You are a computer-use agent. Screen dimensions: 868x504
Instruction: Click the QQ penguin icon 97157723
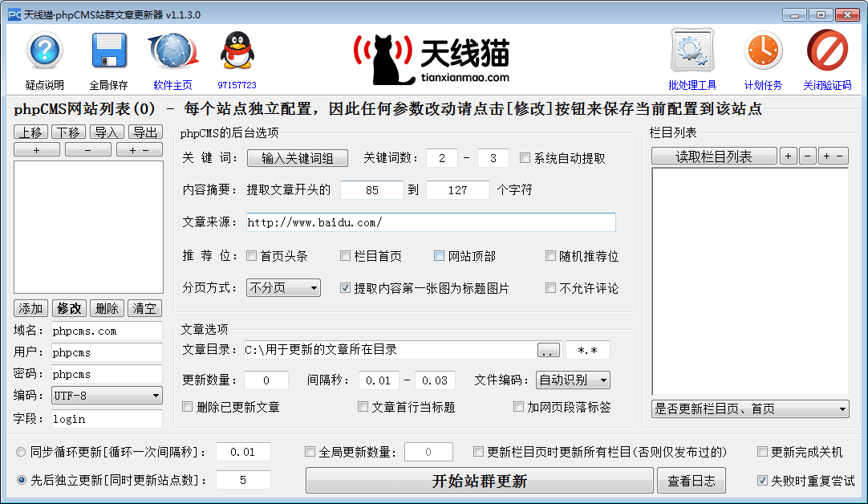(x=237, y=51)
